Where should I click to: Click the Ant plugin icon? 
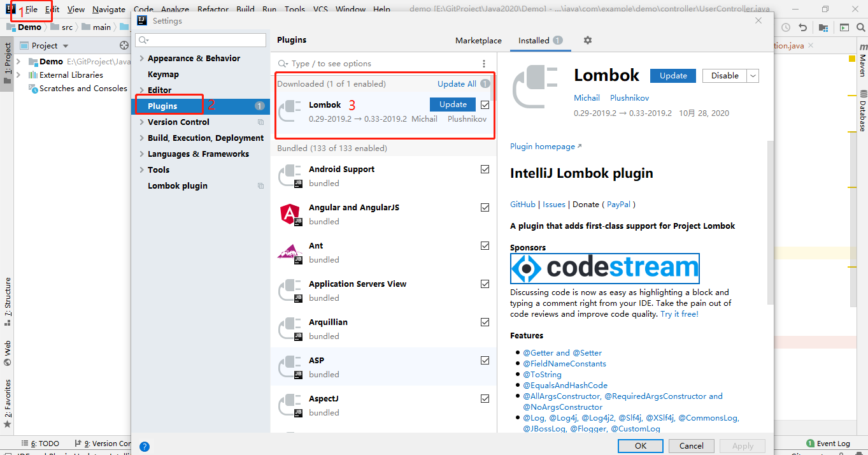pyautogui.click(x=290, y=252)
